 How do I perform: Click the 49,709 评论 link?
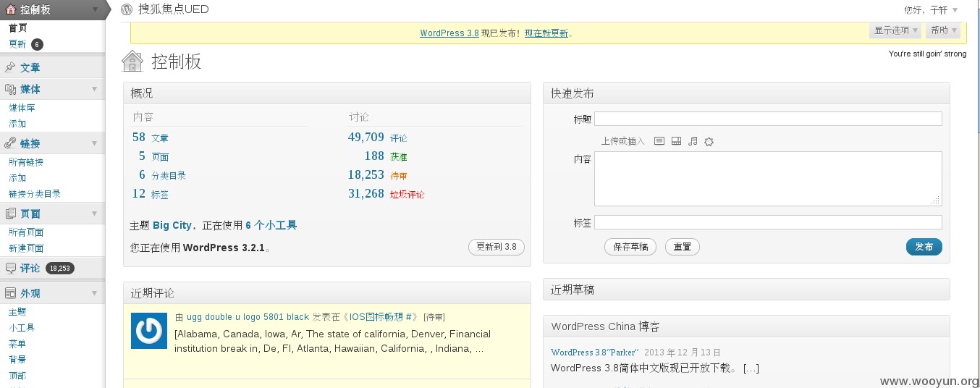[x=378, y=138]
